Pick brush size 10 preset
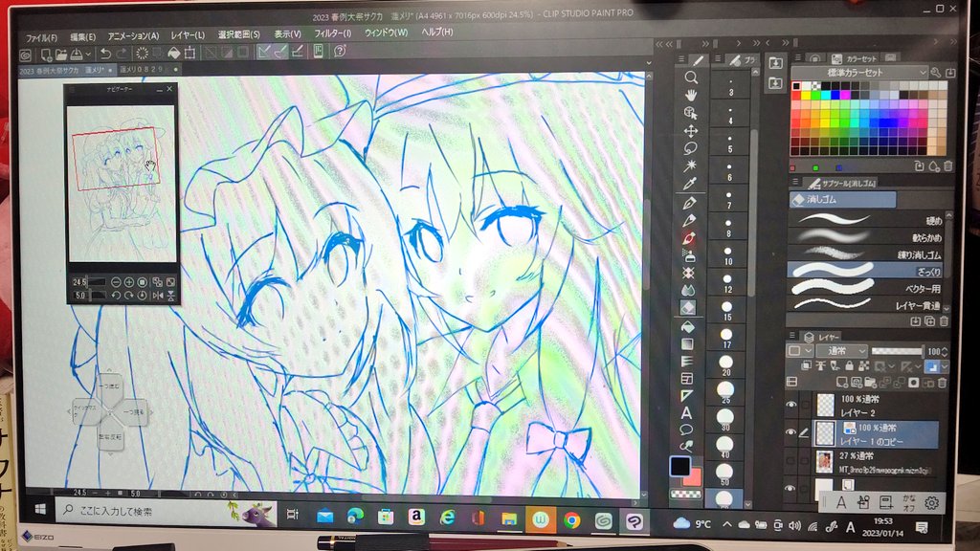 728,254
